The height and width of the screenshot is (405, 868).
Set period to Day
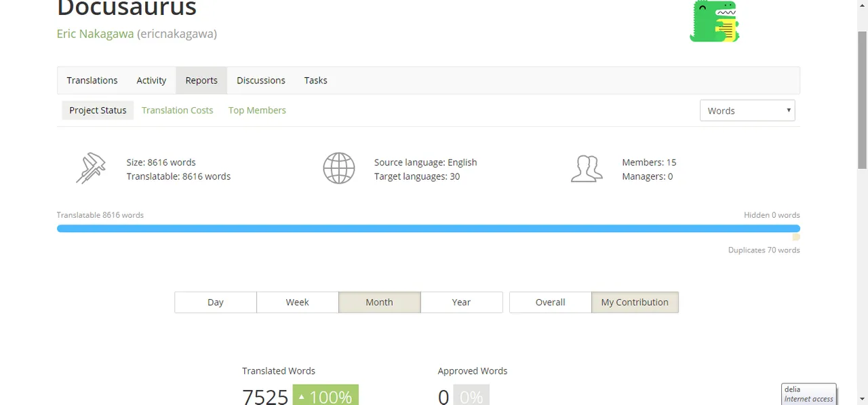(x=216, y=302)
